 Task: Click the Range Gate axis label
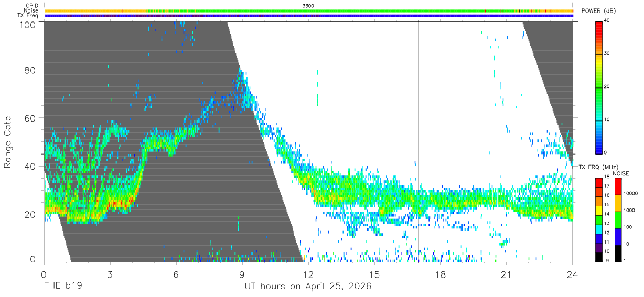8,143
